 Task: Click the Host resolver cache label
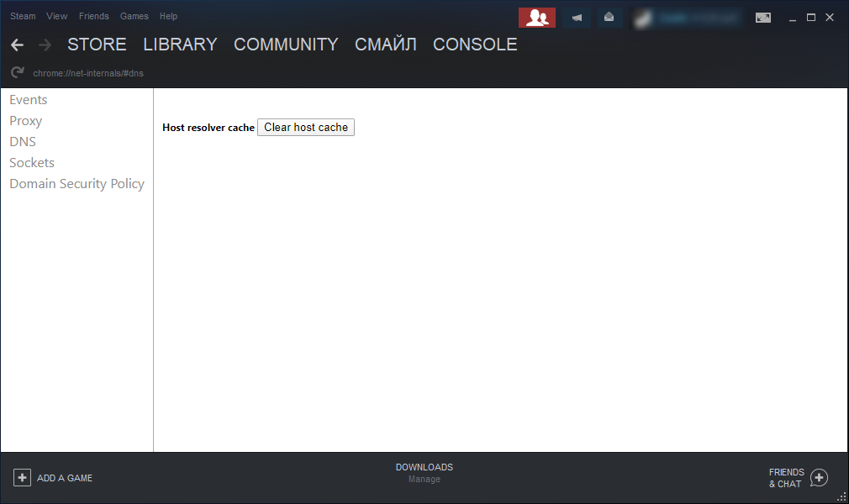click(208, 128)
